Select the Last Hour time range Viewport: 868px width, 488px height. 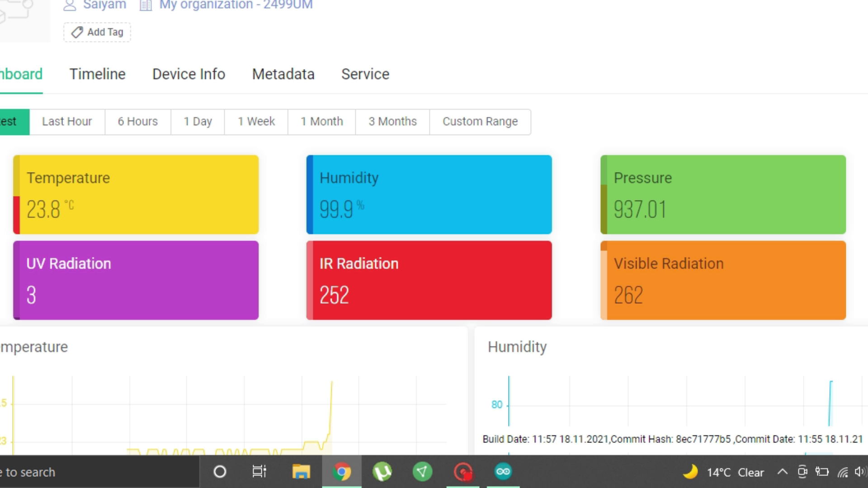(67, 122)
